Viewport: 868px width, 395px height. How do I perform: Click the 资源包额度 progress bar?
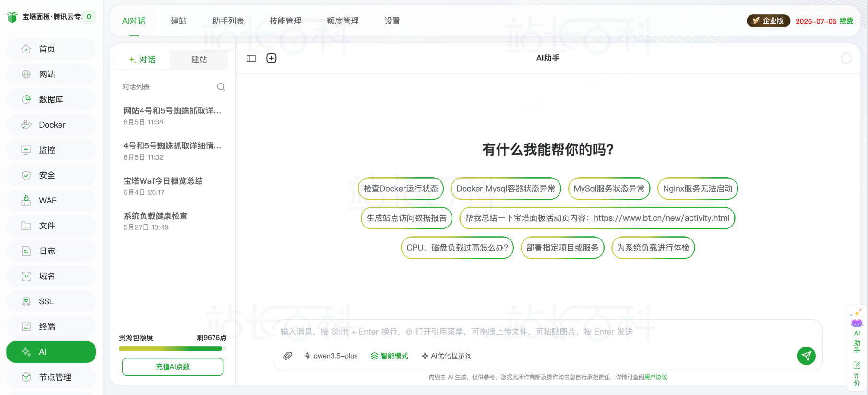coord(173,348)
